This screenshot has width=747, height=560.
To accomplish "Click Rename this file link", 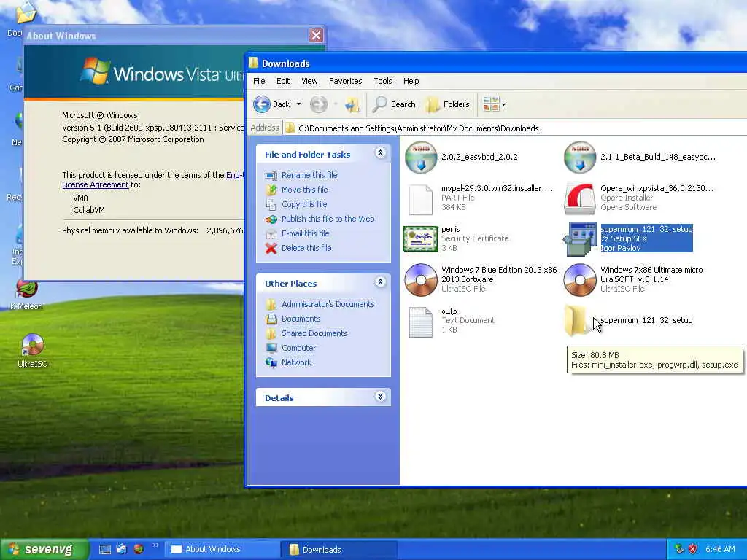I will (x=309, y=175).
